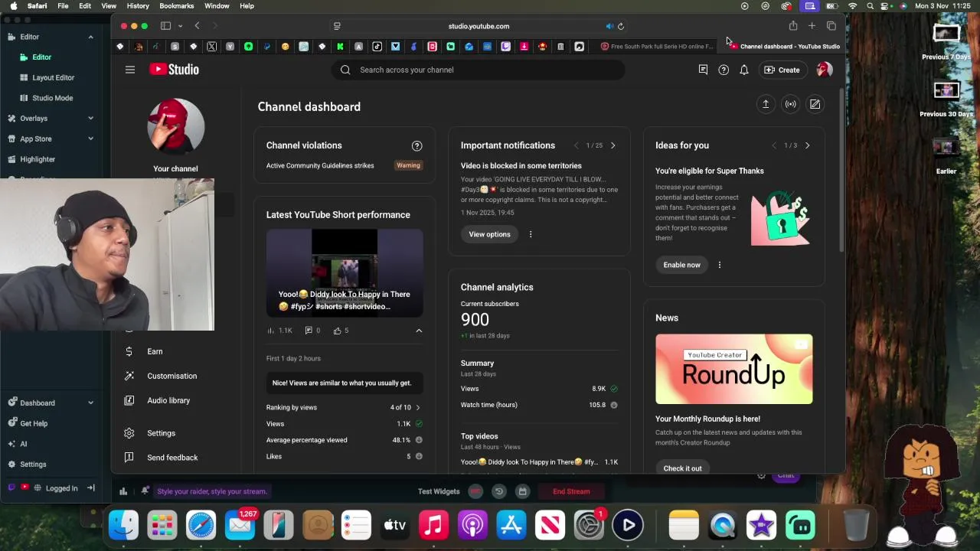This screenshot has width=980, height=551.
Task: Click the End Stream button
Action: point(571,491)
